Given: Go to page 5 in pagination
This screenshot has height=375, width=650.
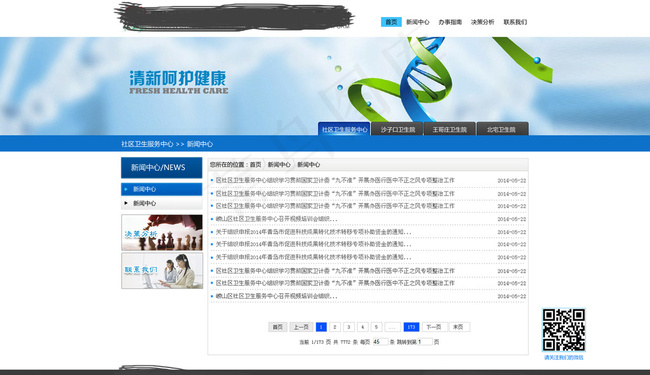Looking at the screenshot, I should point(376,327).
